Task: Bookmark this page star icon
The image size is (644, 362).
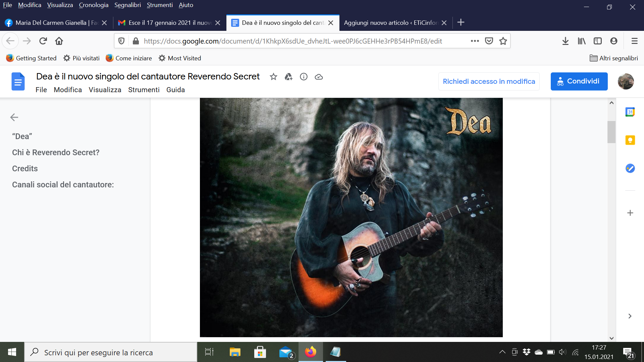Action: pyautogui.click(x=503, y=41)
